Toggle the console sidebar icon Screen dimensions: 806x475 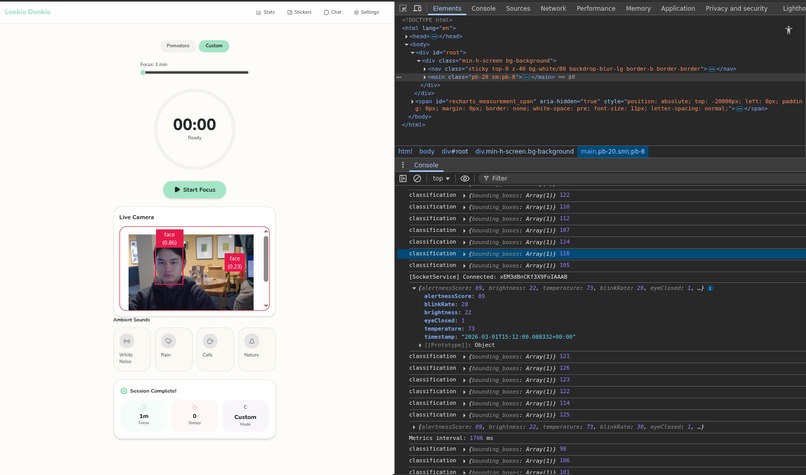(403, 178)
